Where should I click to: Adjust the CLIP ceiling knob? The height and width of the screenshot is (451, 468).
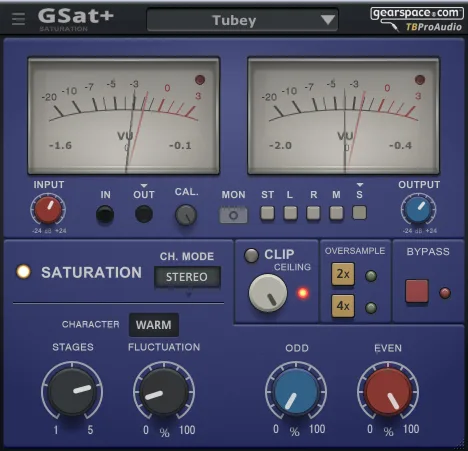tap(268, 293)
